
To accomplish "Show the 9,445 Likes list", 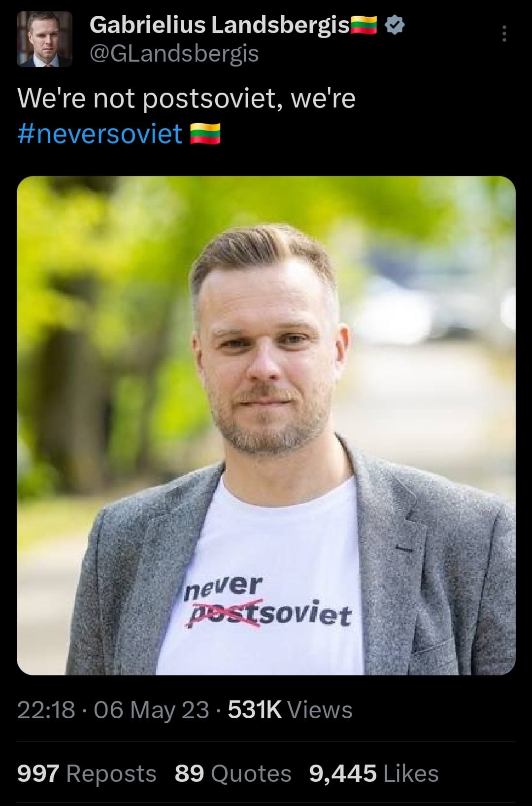I will tap(374, 773).
